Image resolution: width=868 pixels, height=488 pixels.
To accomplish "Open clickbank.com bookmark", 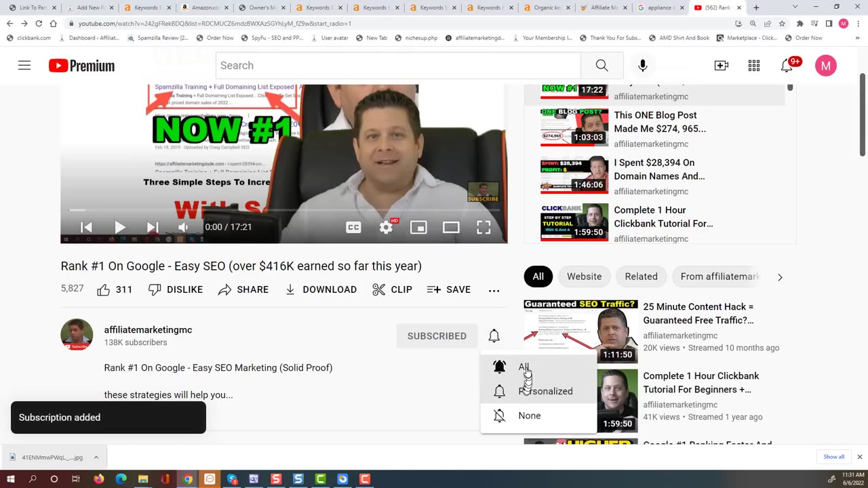I will [28, 38].
